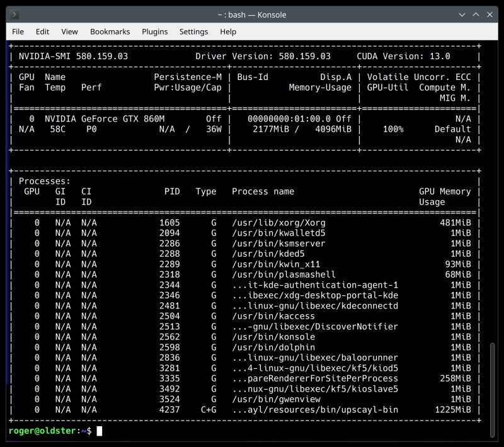Click the /usr/lib/xorg/Xorg process row
The height and width of the screenshot is (447, 504).
(x=246, y=222)
